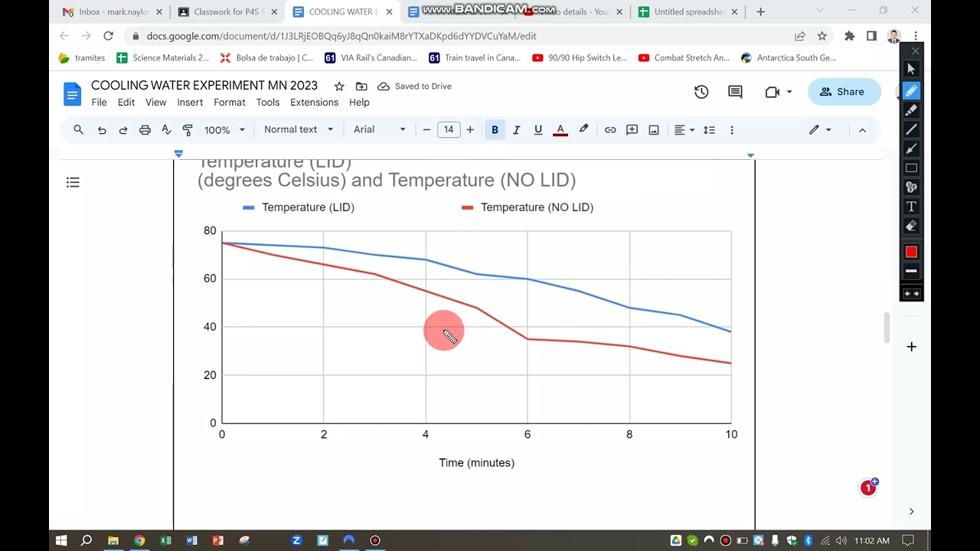
Task: Select the pencil tool in Bandicam drawing bar
Action: [x=911, y=91]
